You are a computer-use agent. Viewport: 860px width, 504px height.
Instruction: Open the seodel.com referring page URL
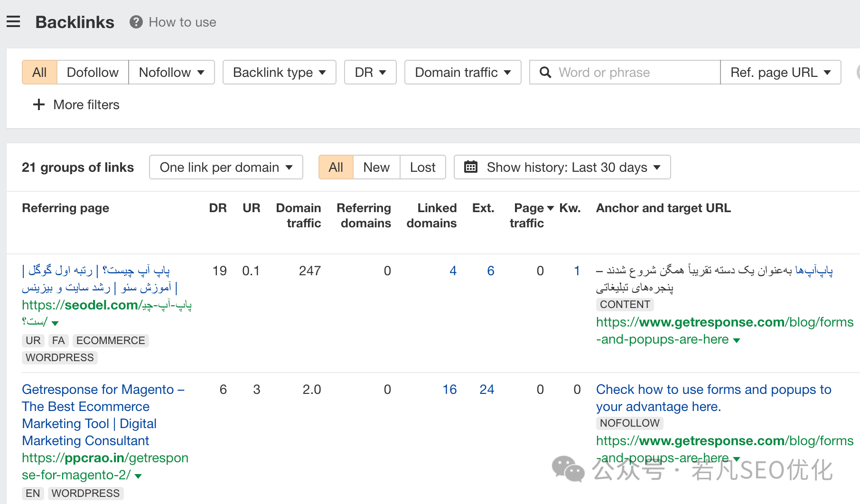107,313
